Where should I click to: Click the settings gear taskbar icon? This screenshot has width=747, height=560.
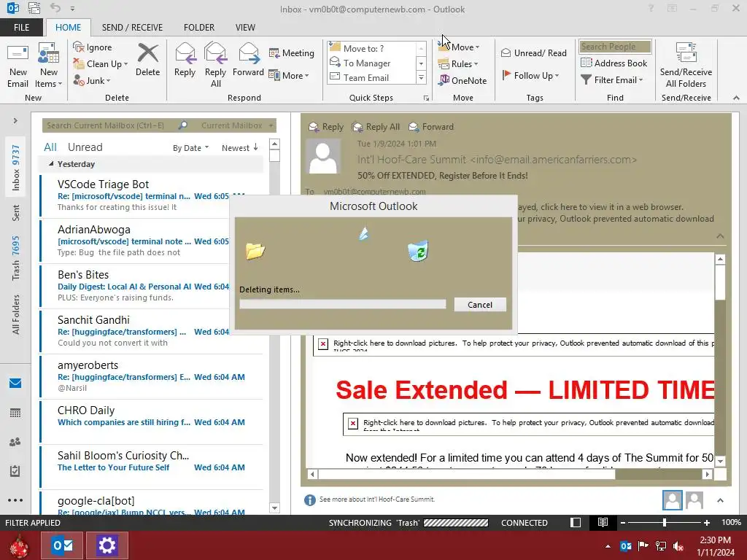pos(107,545)
